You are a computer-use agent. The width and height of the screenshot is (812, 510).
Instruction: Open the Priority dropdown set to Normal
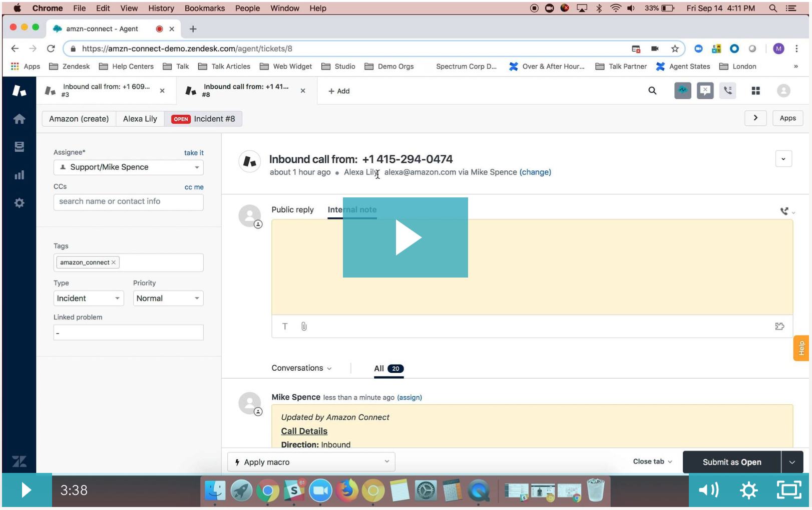[168, 298]
